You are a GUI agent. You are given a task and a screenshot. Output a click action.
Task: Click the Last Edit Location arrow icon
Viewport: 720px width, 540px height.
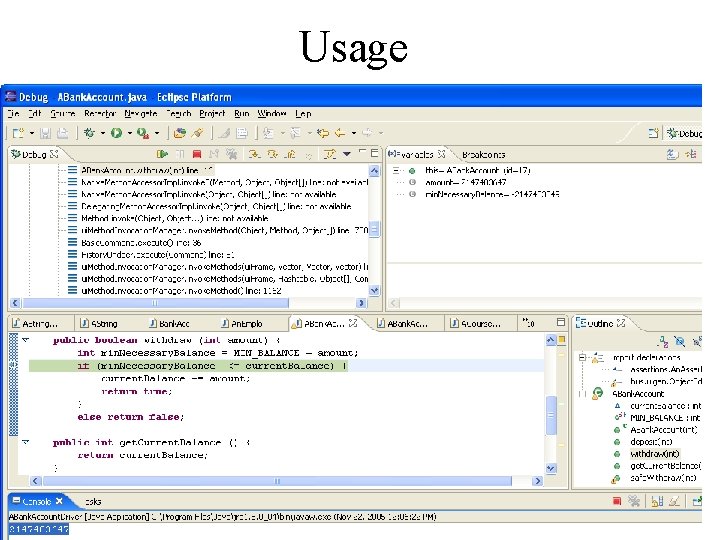pos(323,133)
